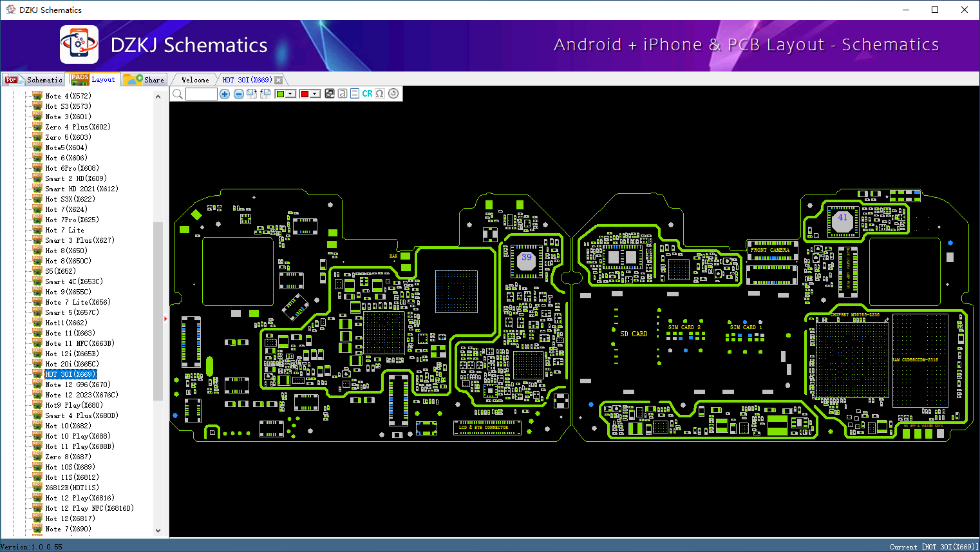Click the circular reset view icon
Image resolution: width=980 pixels, height=552 pixels.
pos(393,93)
